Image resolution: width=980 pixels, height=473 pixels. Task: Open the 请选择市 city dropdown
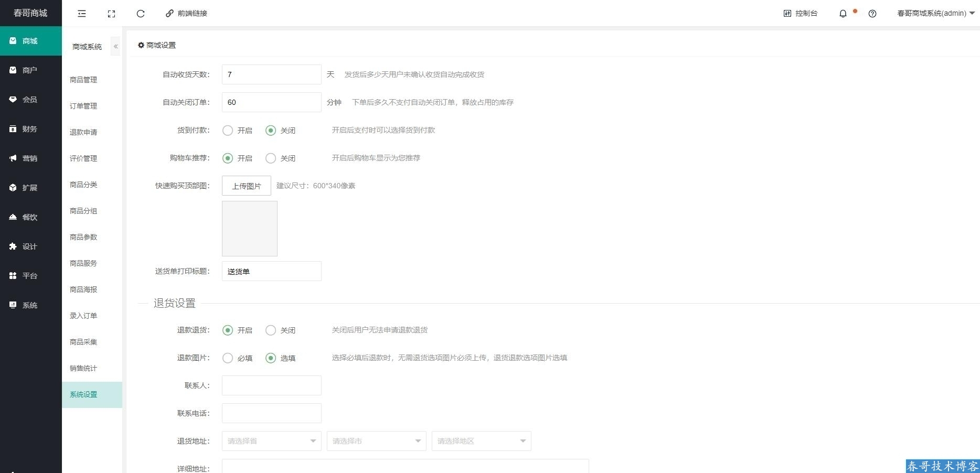pos(376,441)
